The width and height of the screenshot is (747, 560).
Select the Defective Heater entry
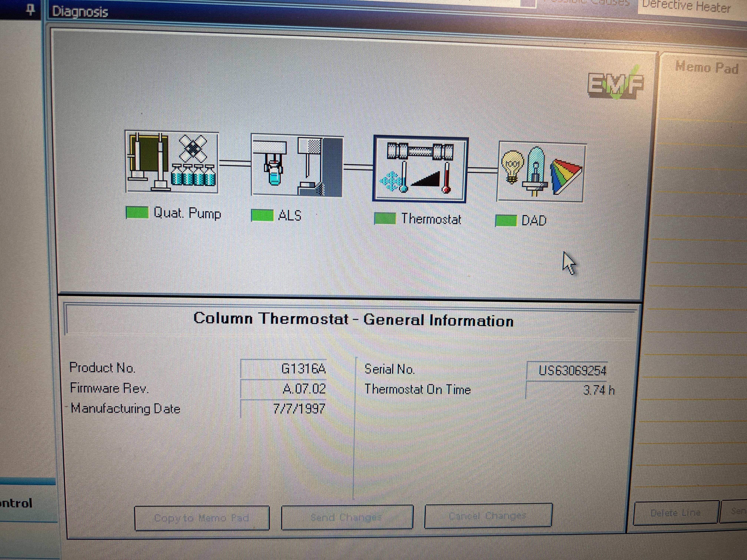[686, 7]
